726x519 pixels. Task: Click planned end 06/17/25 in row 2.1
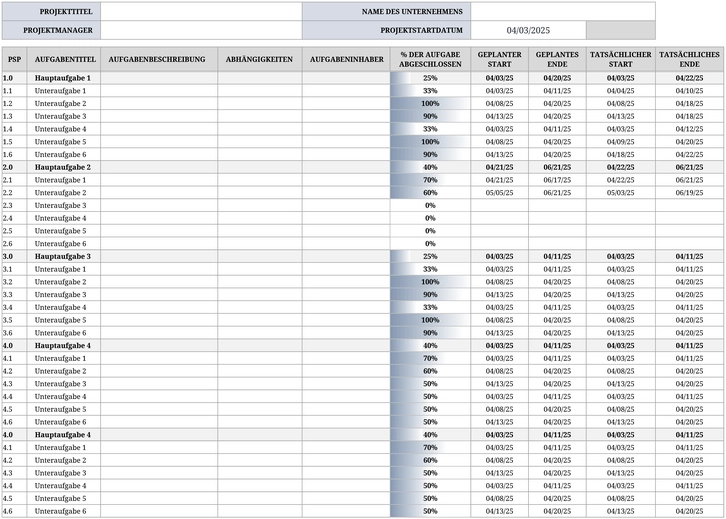(557, 180)
